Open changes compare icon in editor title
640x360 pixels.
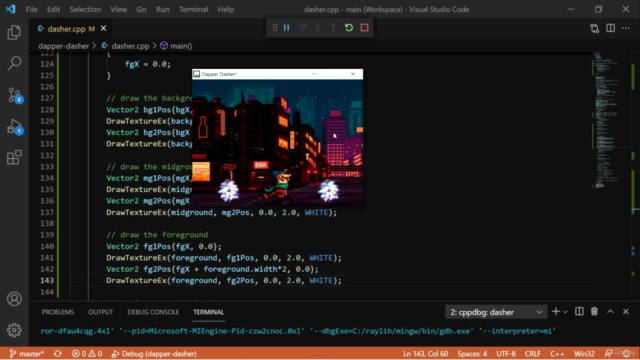pos(595,28)
